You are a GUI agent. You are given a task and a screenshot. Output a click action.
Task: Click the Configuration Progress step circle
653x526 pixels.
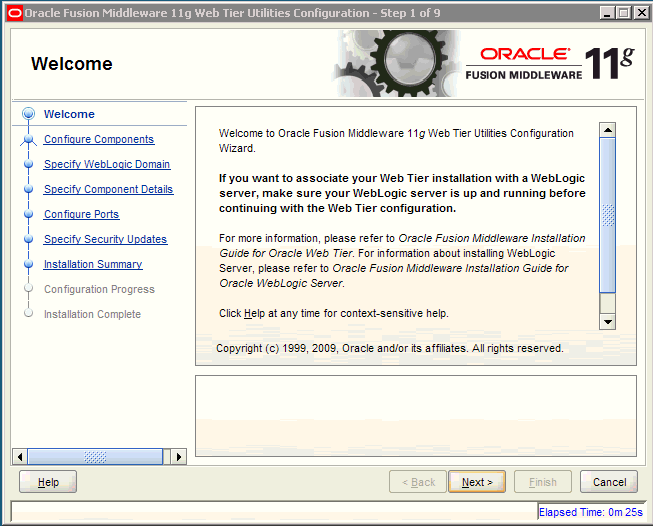point(28,288)
